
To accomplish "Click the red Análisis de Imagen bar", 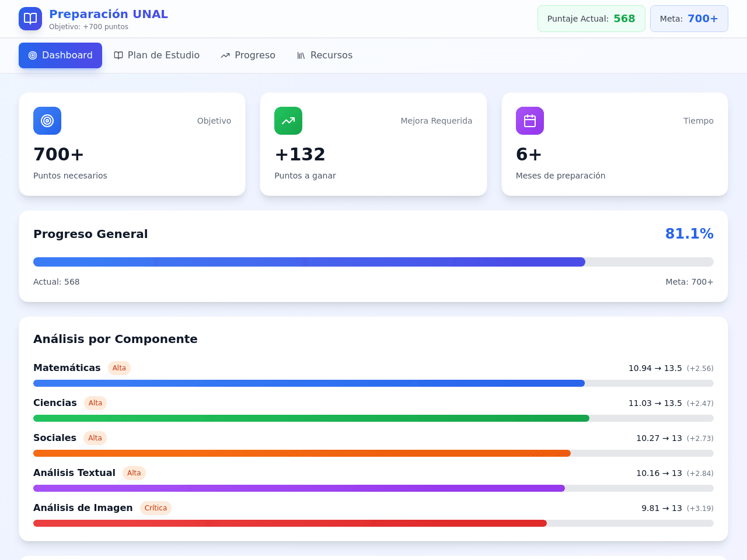I will tap(373, 523).
